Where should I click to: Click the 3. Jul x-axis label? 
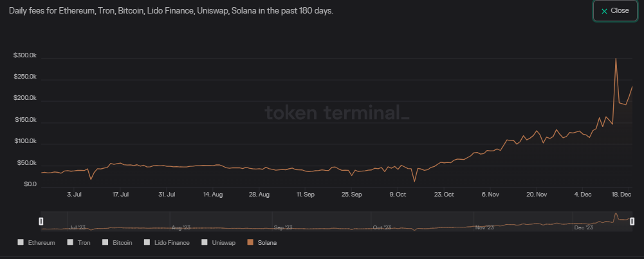(75, 195)
